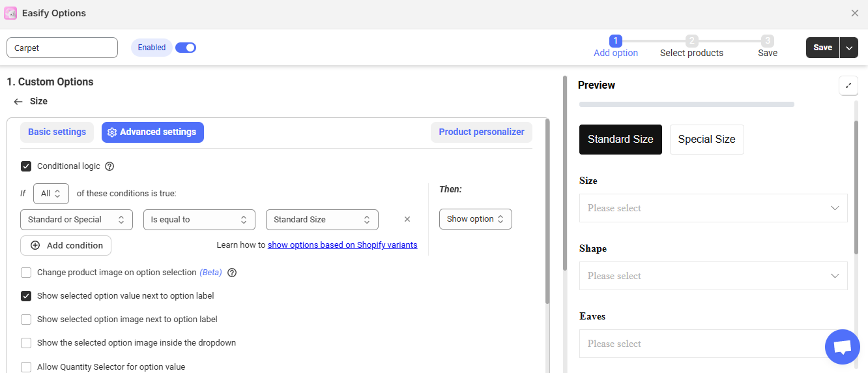Click the Conditional logic help icon
Viewport: 868px width, 373px height.
109,166
